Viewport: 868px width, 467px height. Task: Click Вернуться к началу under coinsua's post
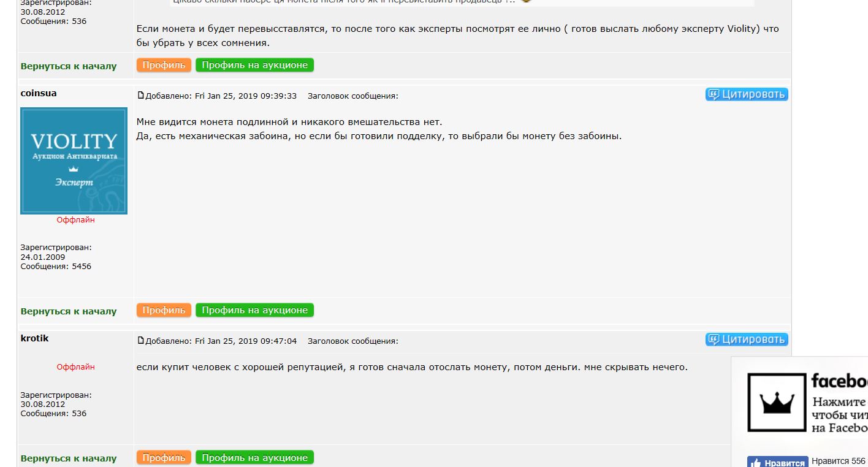pos(69,311)
